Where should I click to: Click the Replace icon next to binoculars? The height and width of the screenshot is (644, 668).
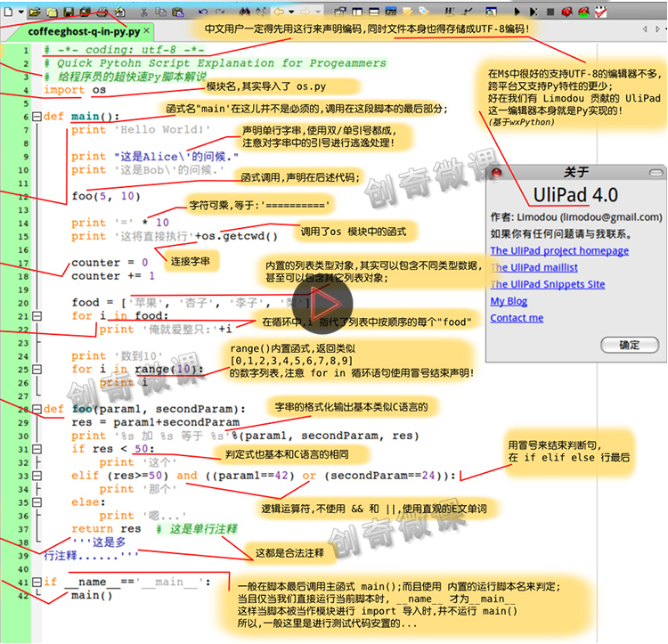coord(262,12)
